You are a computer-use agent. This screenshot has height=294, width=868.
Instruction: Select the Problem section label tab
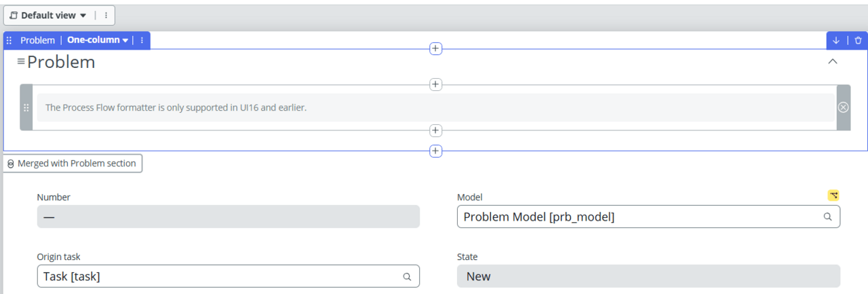pyautogui.click(x=37, y=40)
